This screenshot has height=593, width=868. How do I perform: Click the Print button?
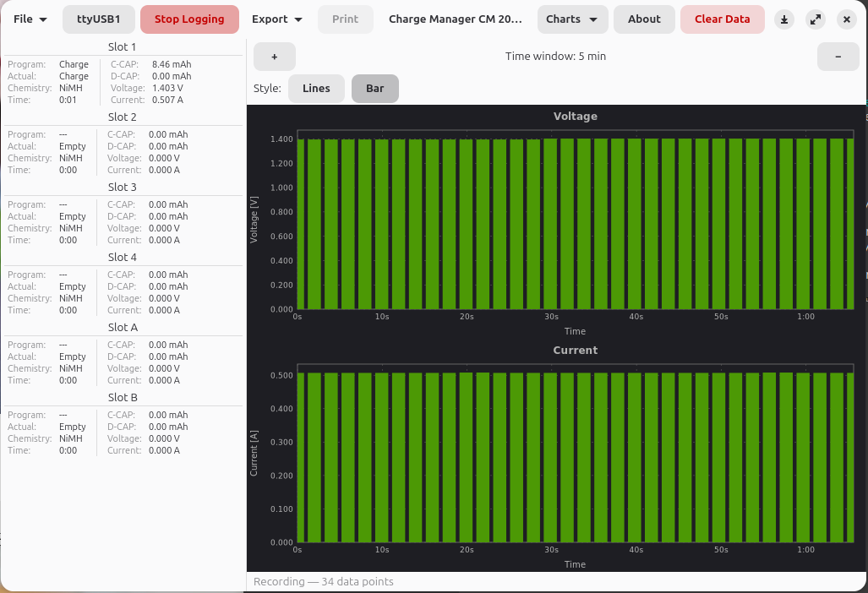pyautogui.click(x=345, y=19)
